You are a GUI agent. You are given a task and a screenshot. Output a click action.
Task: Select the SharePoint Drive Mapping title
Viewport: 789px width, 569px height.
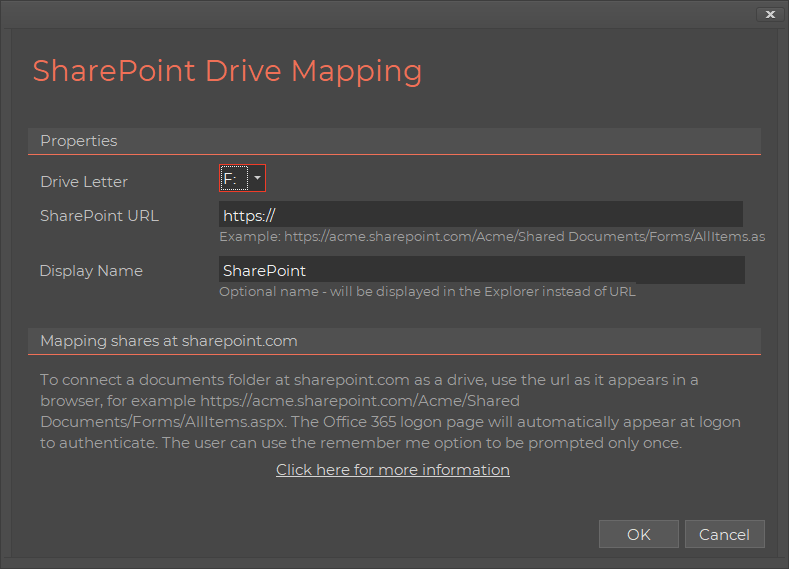click(x=227, y=71)
